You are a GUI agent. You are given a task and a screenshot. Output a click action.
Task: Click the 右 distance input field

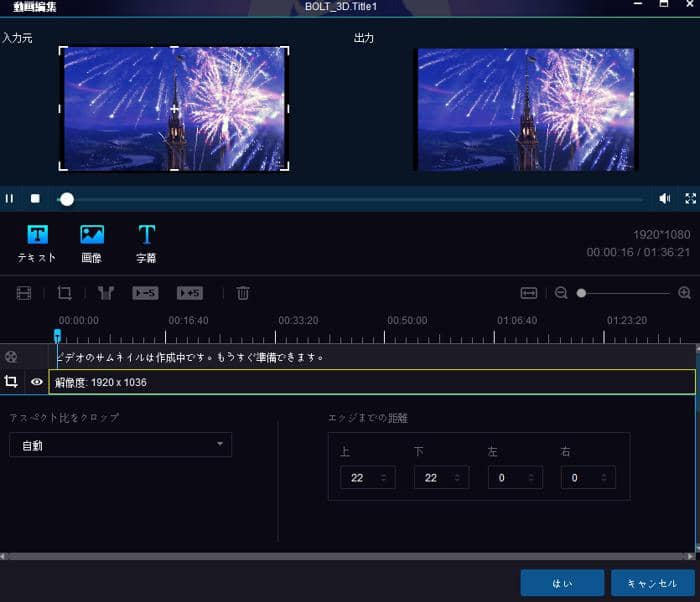[x=588, y=477]
